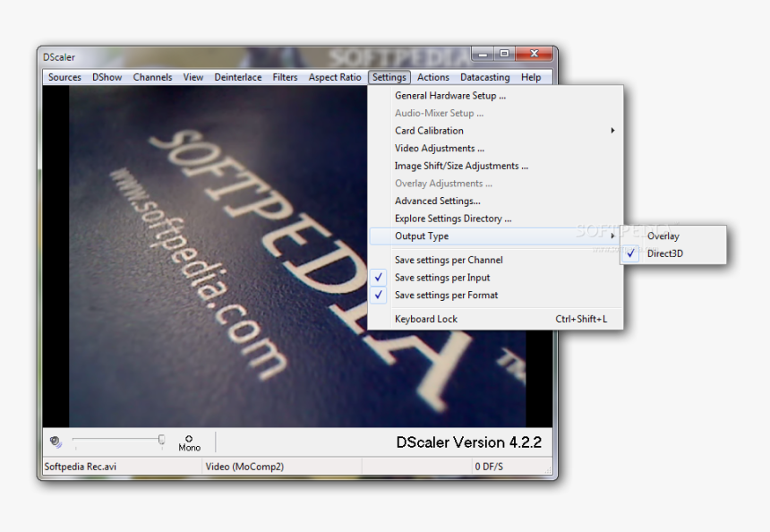Maximize the DScaler window
770x532 pixels.
click(x=504, y=54)
